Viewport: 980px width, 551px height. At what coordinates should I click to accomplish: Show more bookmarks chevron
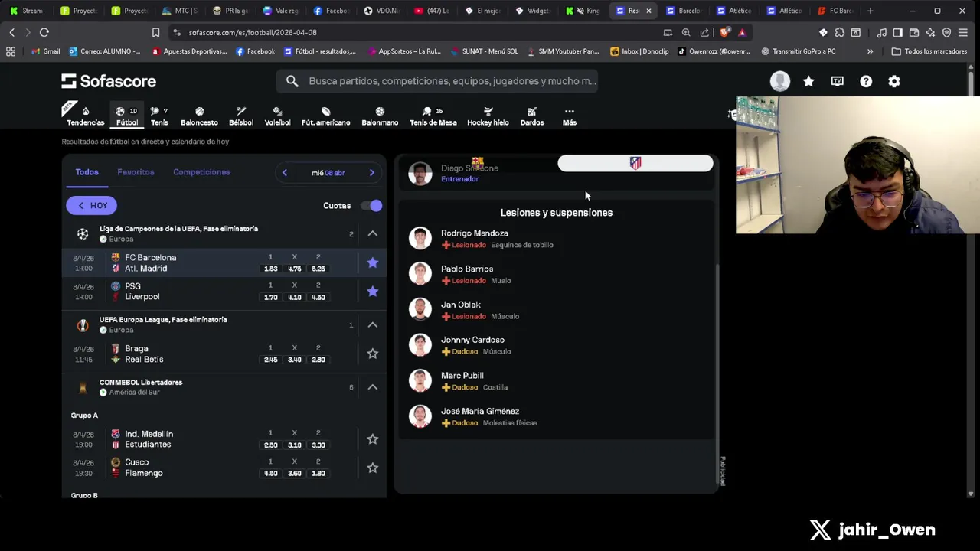870,51
